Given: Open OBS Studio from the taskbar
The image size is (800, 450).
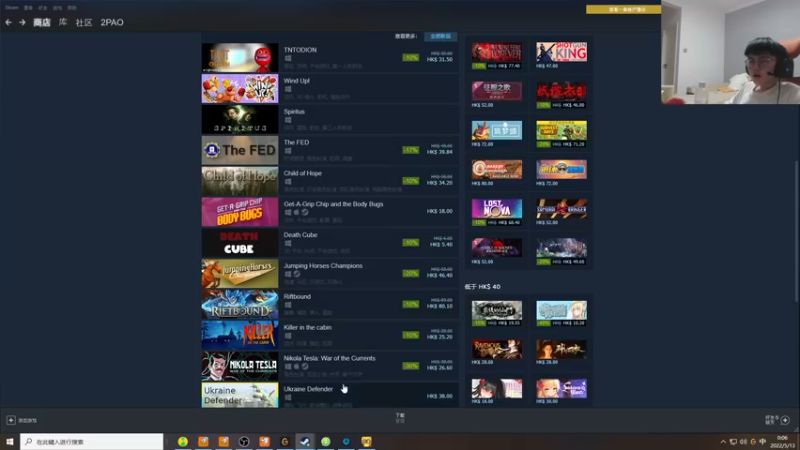Looking at the screenshot, I should [244, 441].
